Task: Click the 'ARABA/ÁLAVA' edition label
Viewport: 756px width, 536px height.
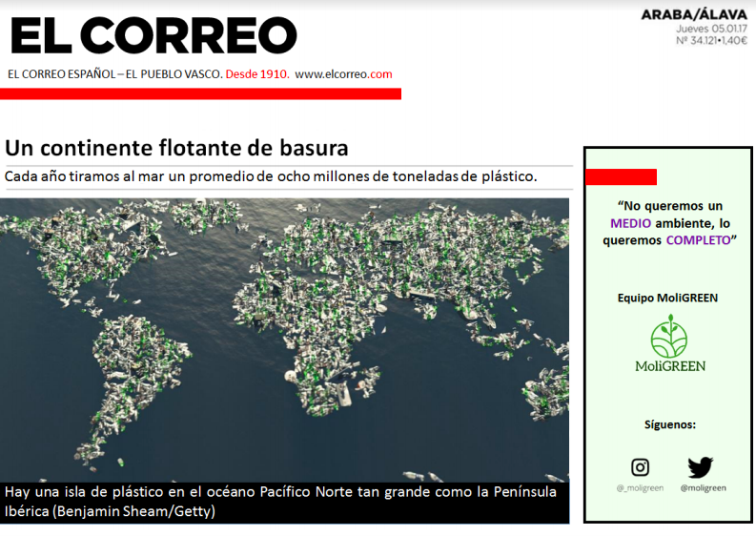Action: click(694, 15)
